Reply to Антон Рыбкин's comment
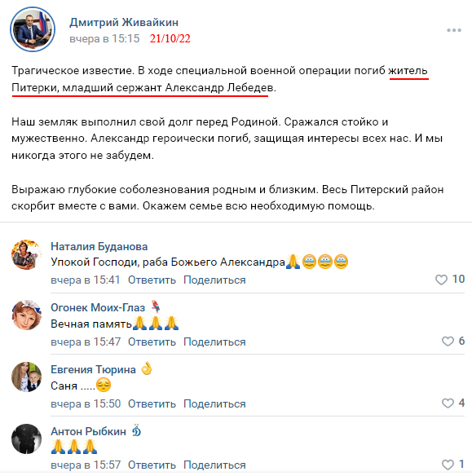Image resolution: width=472 pixels, height=476 pixels. 152,465
